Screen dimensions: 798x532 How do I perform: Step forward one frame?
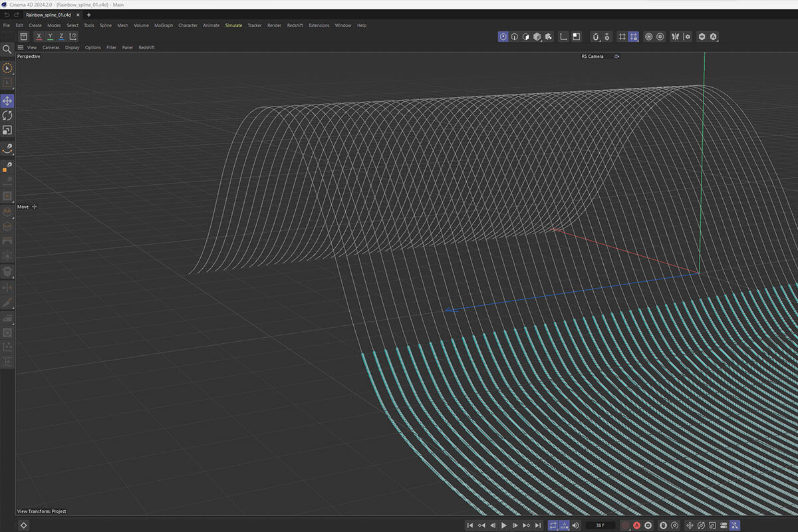coord(515,525)
